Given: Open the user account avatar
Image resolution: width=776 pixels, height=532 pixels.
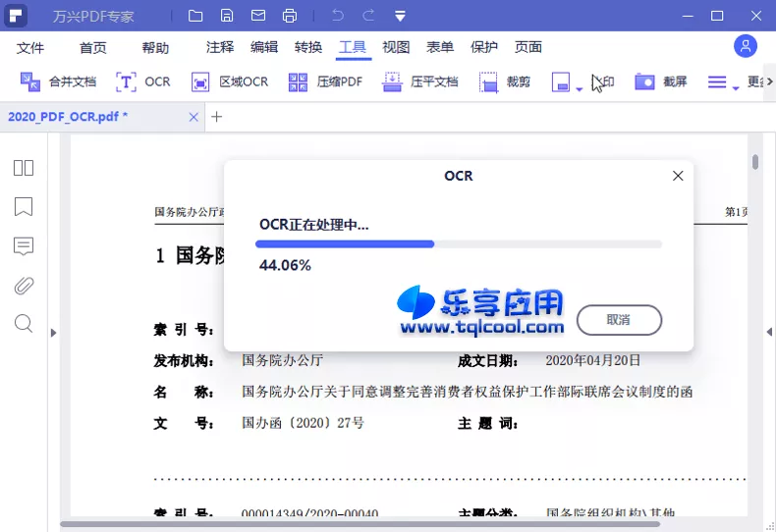Looking at the screenshot, I should click(746, 46).
